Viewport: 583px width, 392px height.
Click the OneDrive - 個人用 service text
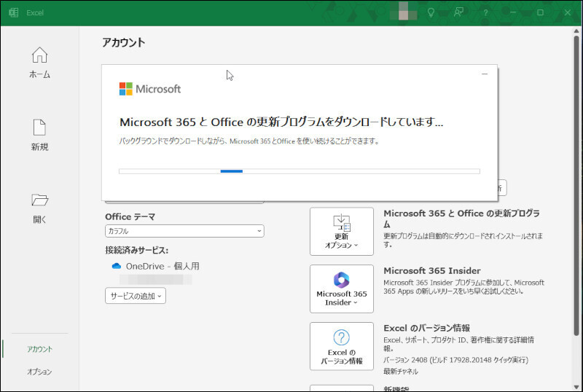click(163, 266)
